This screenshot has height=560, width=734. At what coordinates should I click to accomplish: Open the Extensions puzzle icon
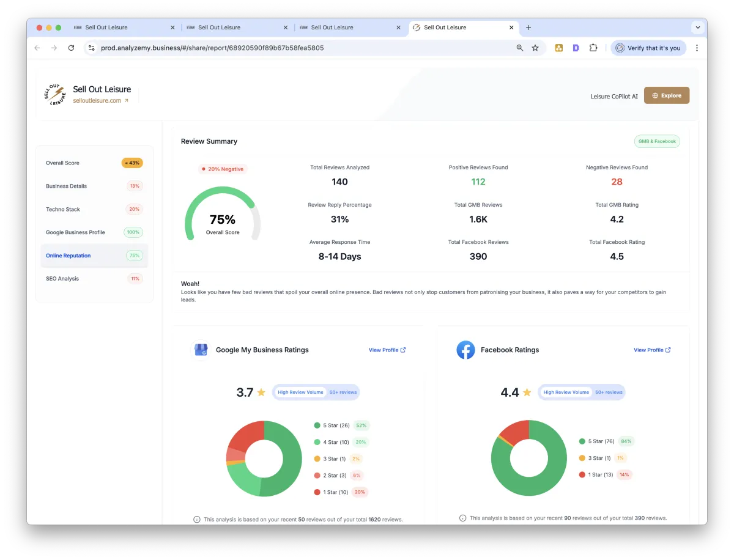click(x=593, y=48)
